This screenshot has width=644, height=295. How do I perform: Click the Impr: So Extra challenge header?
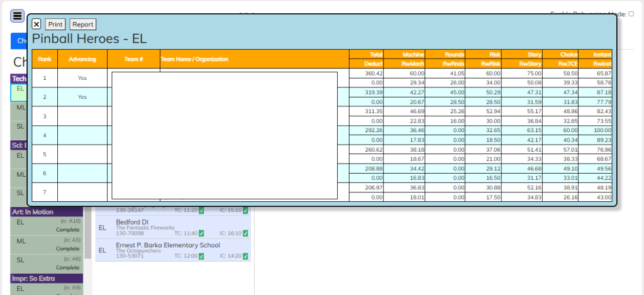click(47, 279)
